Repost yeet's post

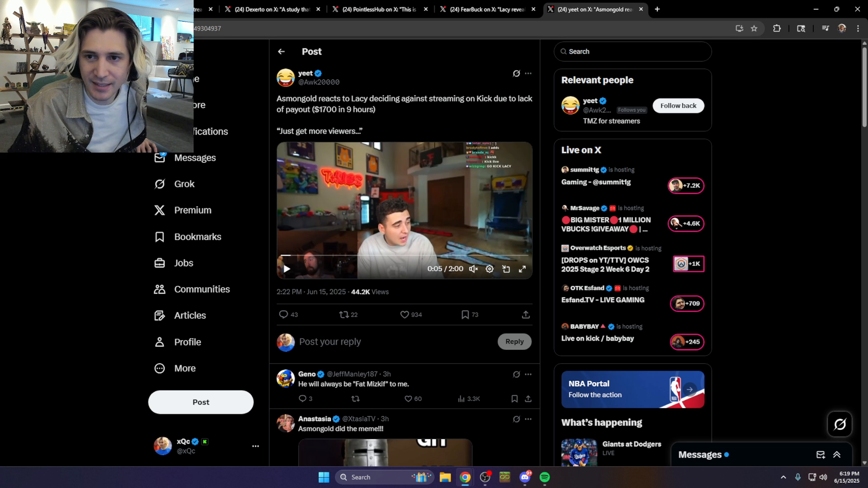pyautogui.click(x=345, y=314)
